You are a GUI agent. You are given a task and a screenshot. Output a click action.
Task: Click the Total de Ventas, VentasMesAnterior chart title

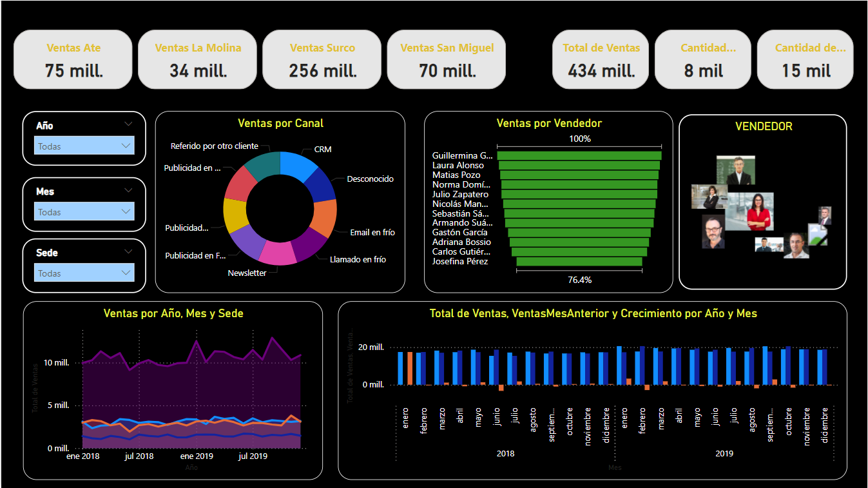coord(593,313)
